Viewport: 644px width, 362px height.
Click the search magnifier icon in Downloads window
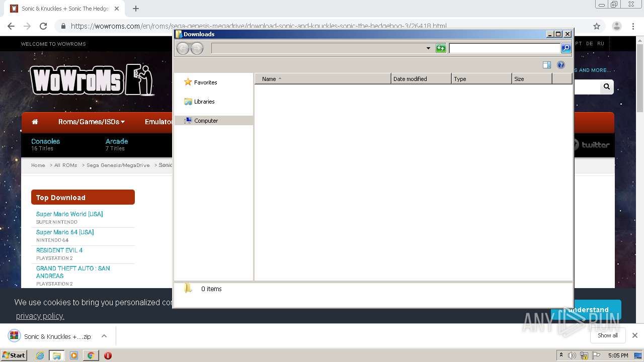[566, 48]
